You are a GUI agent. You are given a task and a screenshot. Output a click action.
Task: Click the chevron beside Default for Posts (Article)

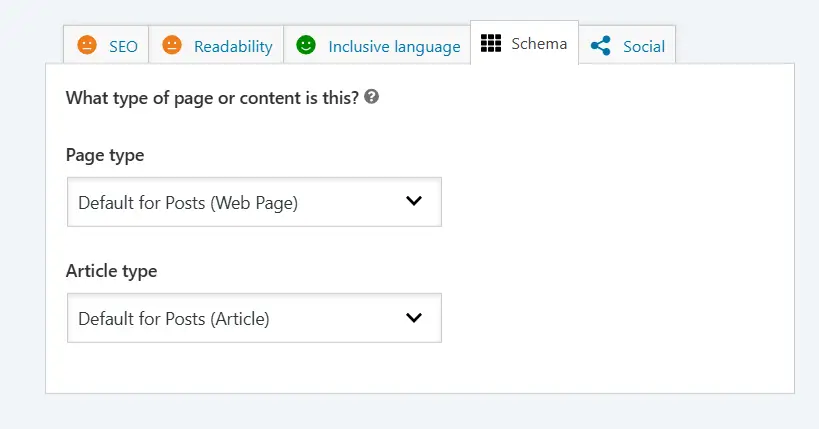point(414,318)
